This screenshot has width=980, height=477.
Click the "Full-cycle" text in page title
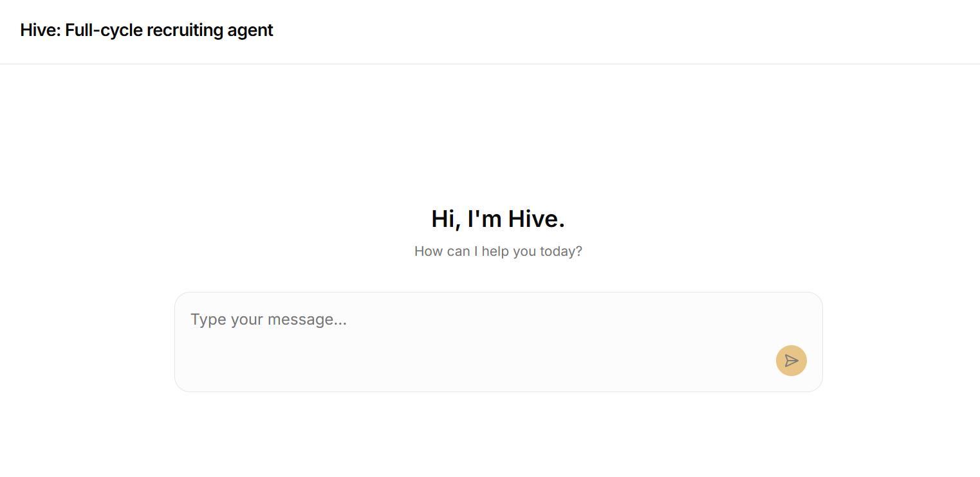(104, 30)
